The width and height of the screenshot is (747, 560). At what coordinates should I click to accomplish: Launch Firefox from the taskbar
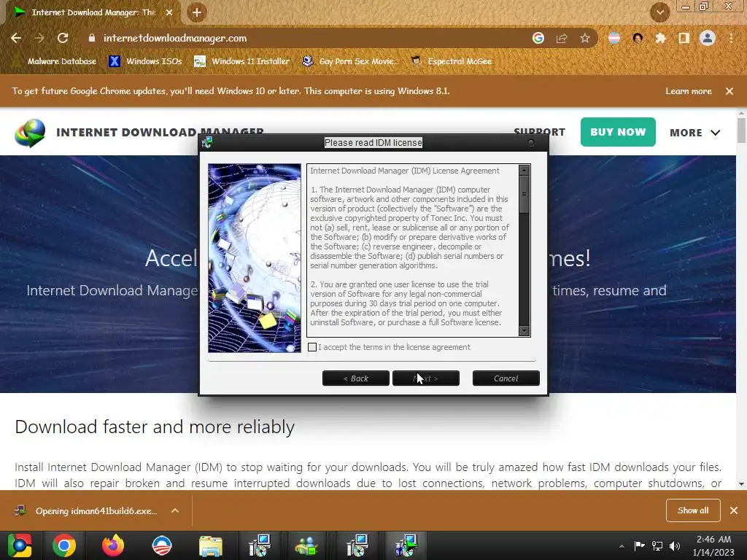pyautogui.click(x=113, y=545)
